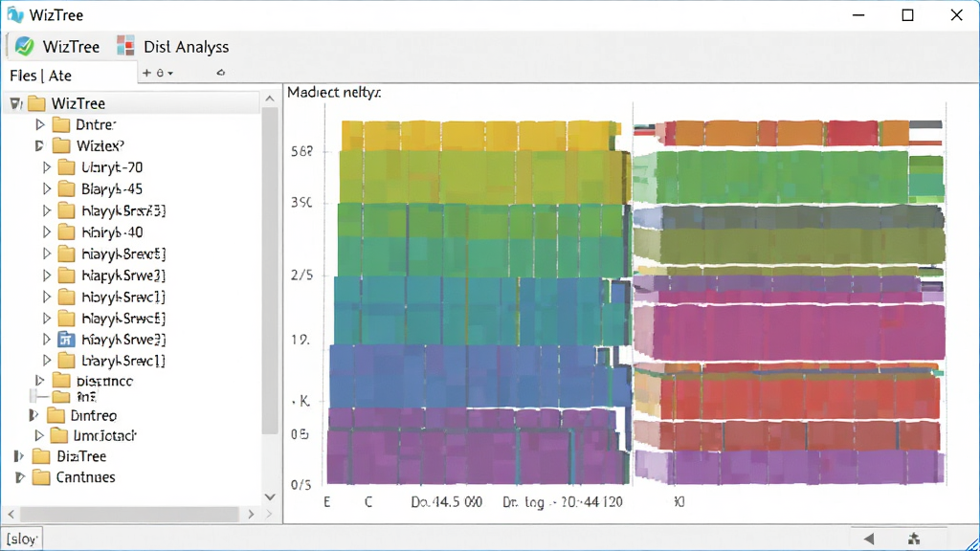Click the red block in right treemap
Image resolution: width=980 pixels, height=551 pixels.
click(x=800, y=396)
